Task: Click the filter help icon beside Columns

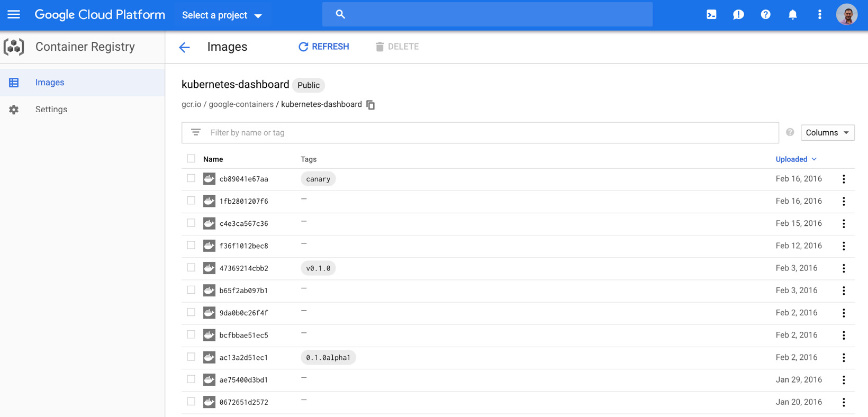Action: pos(790,132)
